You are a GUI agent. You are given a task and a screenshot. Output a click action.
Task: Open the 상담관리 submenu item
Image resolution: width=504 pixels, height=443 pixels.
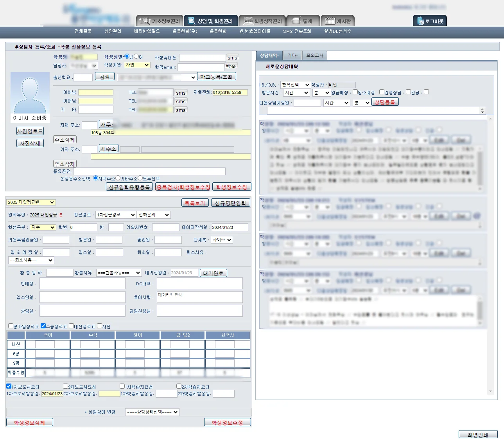point(113,31)
